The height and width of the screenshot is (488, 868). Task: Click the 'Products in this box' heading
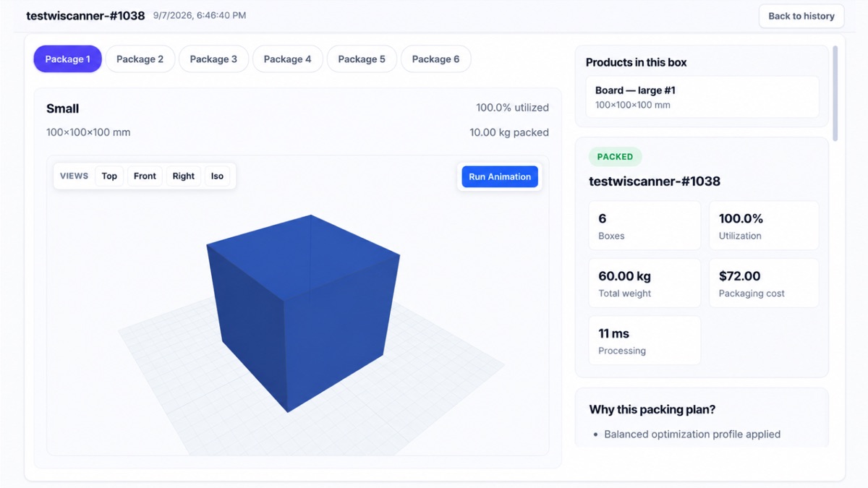(x=637, y=62)
